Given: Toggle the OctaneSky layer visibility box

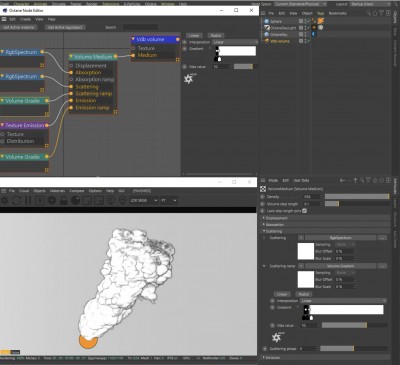Looking at the screenshot, I should tap(301, 34).
